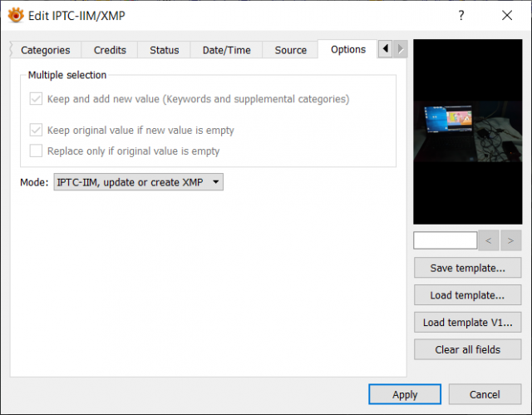Click the help question mark icon

click(x=461, y=15)
